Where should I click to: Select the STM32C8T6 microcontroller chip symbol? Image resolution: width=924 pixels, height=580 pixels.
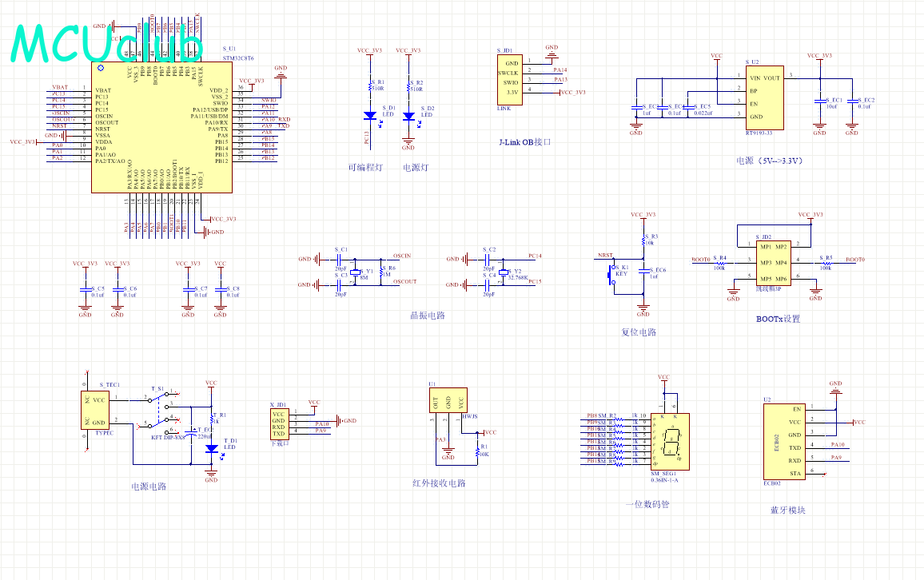pyautogui.click(x=161, y=127)
